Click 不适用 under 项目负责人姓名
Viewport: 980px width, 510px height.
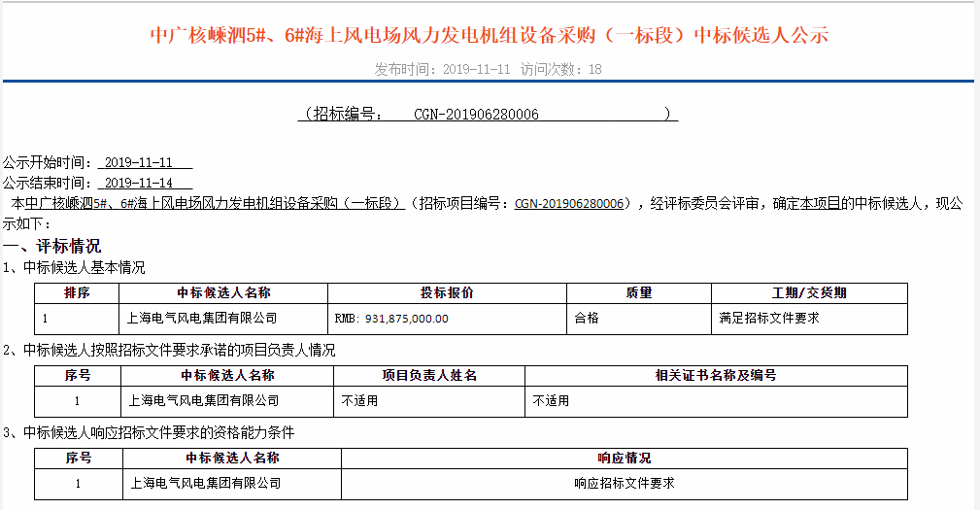(359, 400)
